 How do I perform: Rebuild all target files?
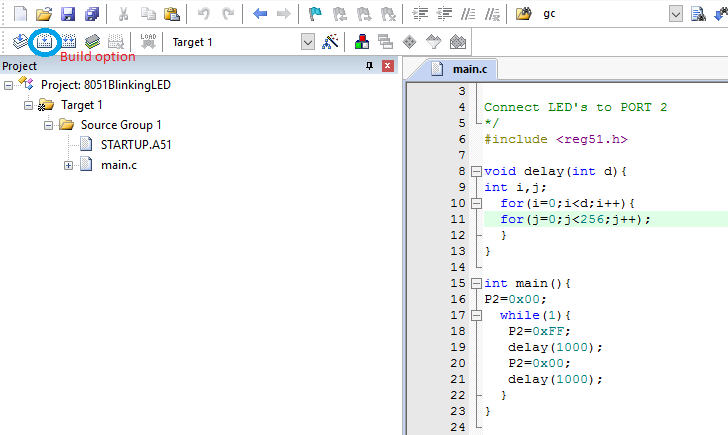click(x=68, y=42)
